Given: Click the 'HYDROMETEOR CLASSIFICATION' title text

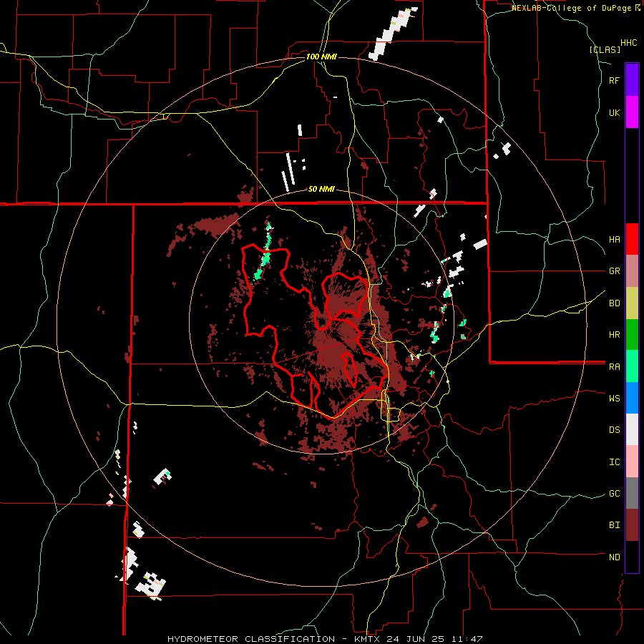Looking at the screenshot, I should tap(251, 639).
